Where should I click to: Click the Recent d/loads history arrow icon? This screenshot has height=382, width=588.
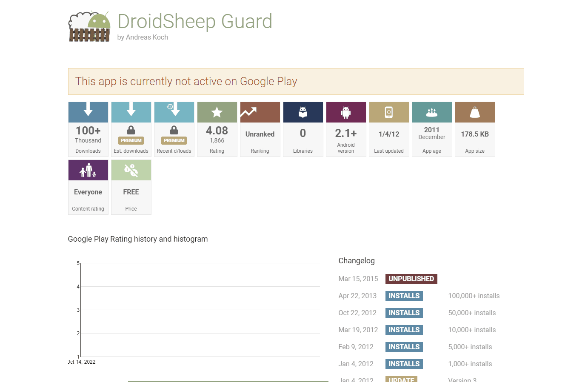[x=174, y=109]
